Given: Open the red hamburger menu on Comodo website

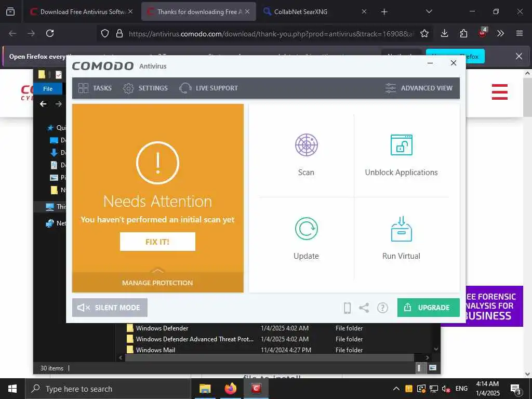Looking at the screenshot, I should pyautogui.click(x=499, y=91).
